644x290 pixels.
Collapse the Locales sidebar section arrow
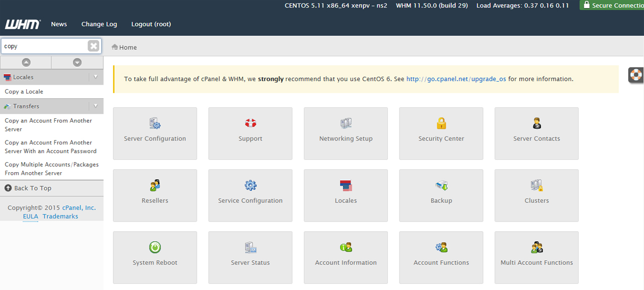coord(96,77)
